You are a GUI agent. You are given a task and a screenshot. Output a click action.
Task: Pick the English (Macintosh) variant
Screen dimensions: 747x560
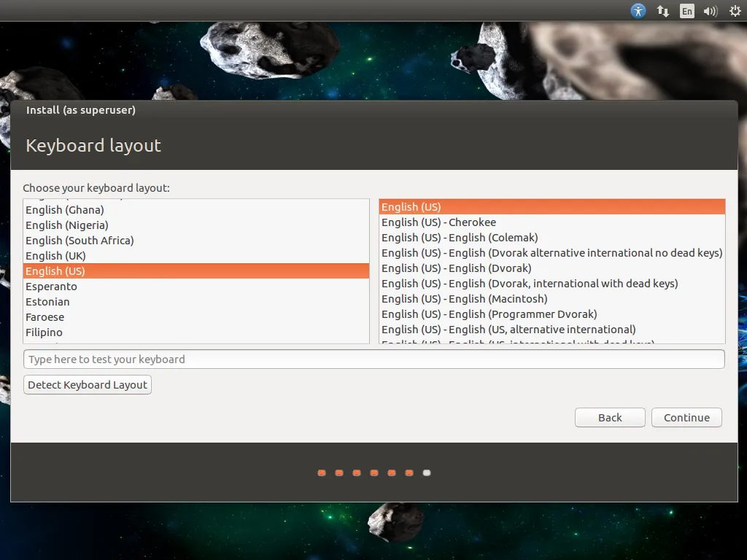(x=464, y=299)
